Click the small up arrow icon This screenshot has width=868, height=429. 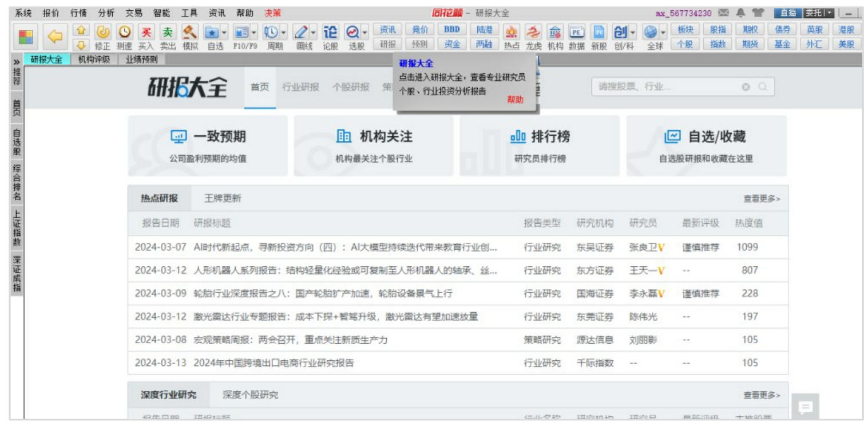pos(81,30)
